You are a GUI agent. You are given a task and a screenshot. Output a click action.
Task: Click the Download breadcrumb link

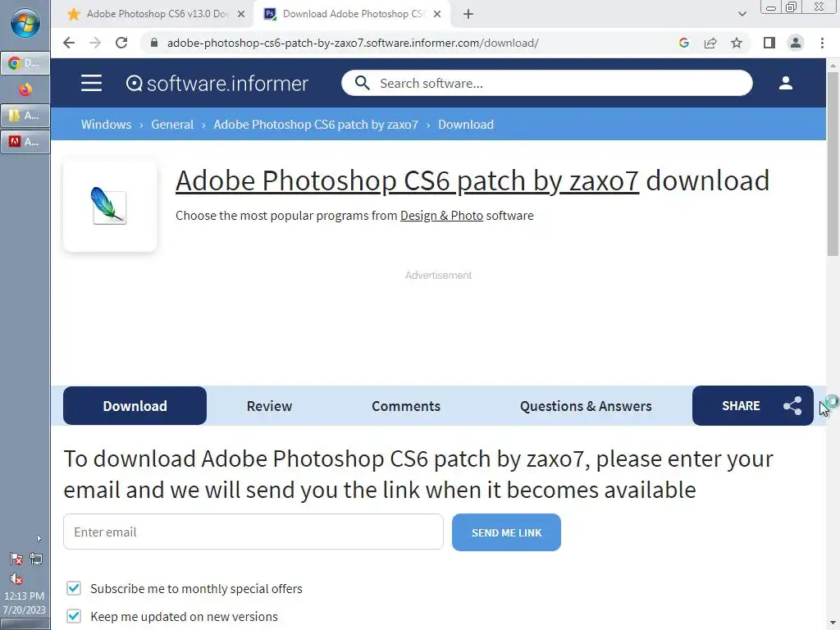(x=466, y=125)
